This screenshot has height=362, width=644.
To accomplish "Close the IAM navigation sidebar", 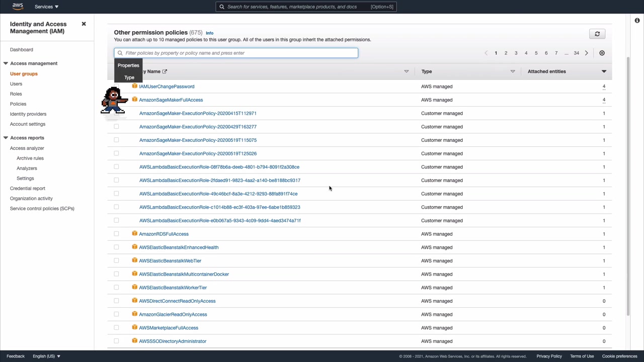I will (x=84, y=24).
